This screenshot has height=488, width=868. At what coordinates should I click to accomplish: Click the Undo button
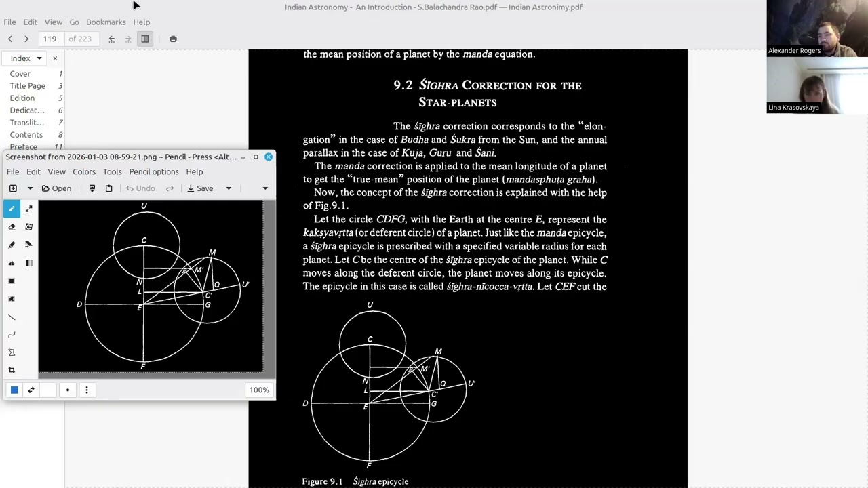pyautogui.click(x=140, y=188)
